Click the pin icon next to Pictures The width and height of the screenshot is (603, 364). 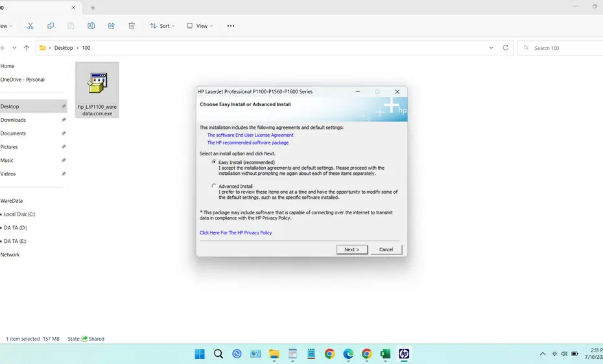pos(64,146)
